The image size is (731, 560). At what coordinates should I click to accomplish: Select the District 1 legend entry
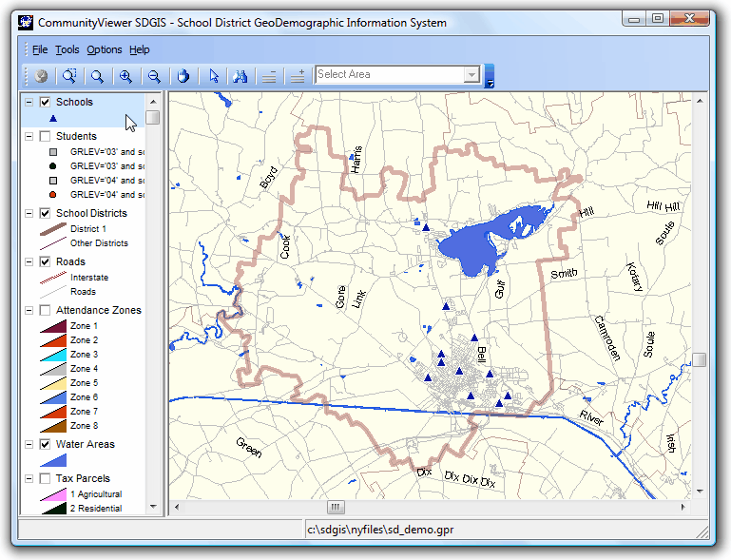point(88,229)
